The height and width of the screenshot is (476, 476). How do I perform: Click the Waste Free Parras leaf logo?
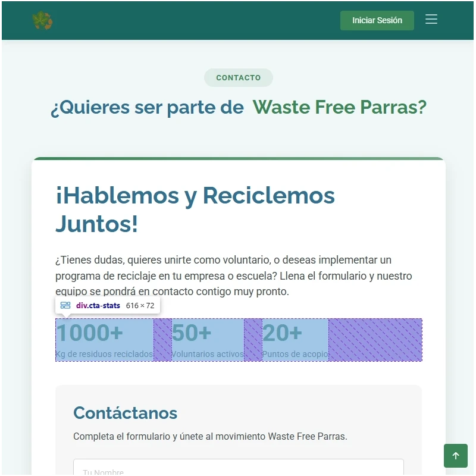pyautogui.click(x=42, y=20)
